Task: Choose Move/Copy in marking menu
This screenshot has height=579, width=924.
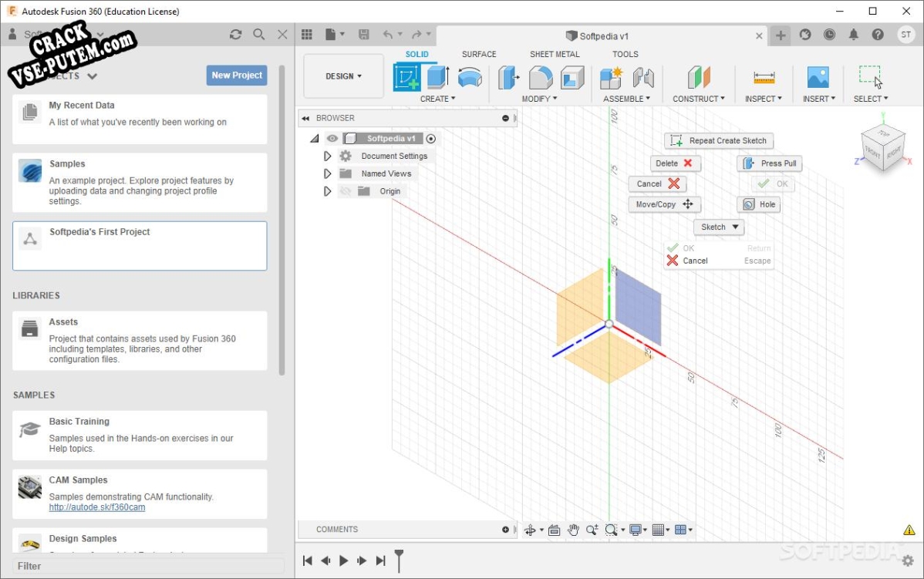Action: tap(664, 204)
